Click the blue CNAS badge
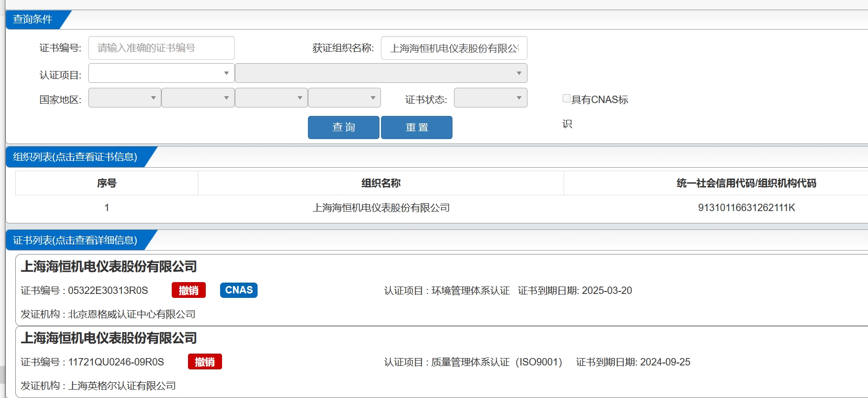The height and width of the screenshot is (398, 868). (239, 290)
